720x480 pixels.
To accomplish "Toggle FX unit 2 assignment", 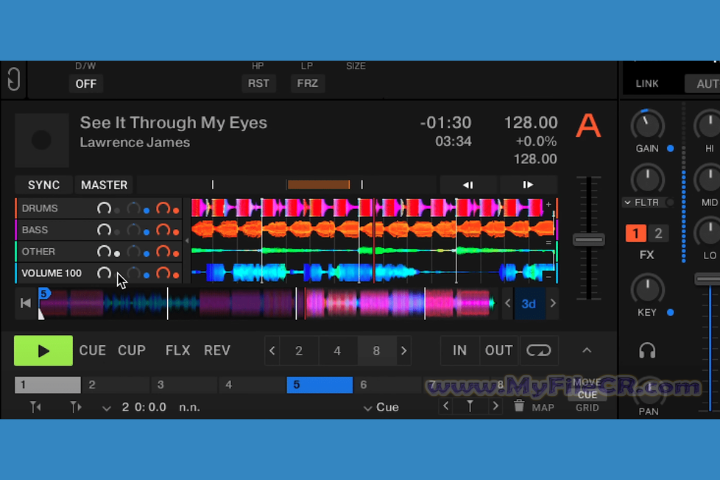I will tap(658, 233).
